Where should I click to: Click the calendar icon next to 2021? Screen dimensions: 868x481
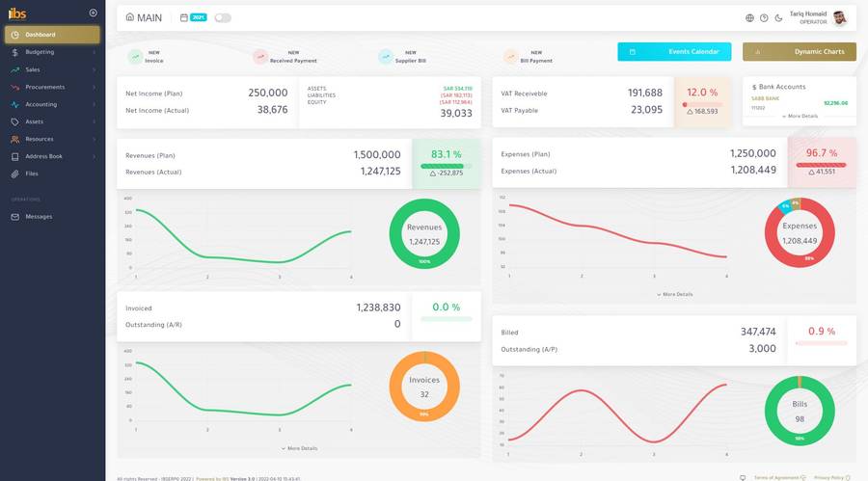184,17
